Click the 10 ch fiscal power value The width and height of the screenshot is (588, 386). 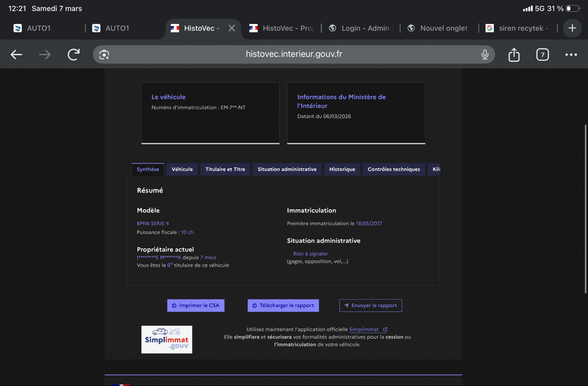pos(187,232)
